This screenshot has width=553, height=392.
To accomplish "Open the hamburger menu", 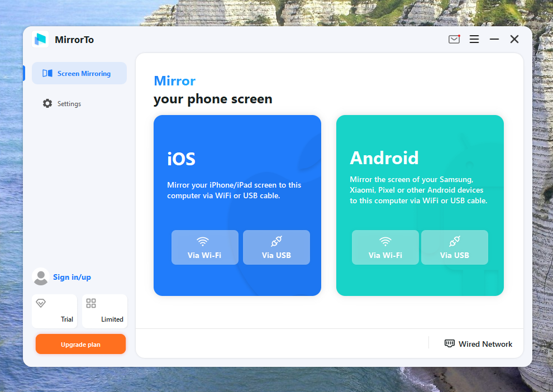I will point(474,39).
